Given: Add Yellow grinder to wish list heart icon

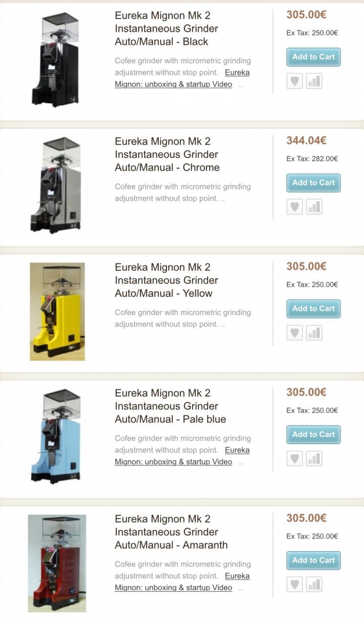Looking at the screenshot, I should pyautogui.click(x=295, y=333).
